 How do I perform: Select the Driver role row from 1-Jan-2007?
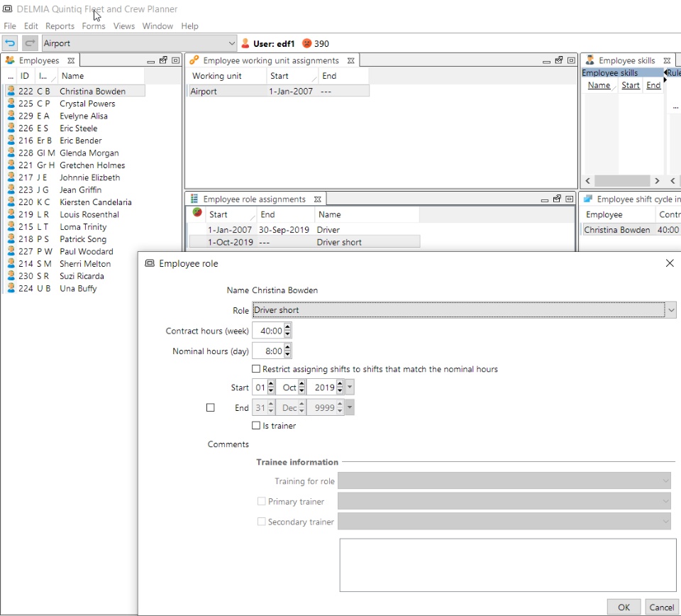304,229
